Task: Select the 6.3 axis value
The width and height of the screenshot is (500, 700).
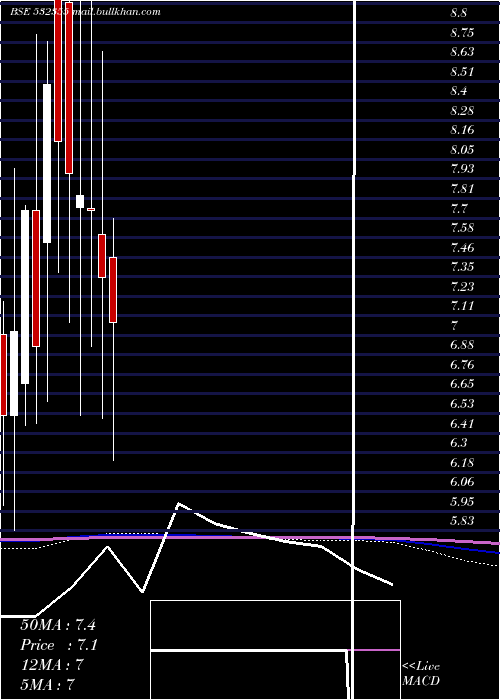Action: coord(458,442)
